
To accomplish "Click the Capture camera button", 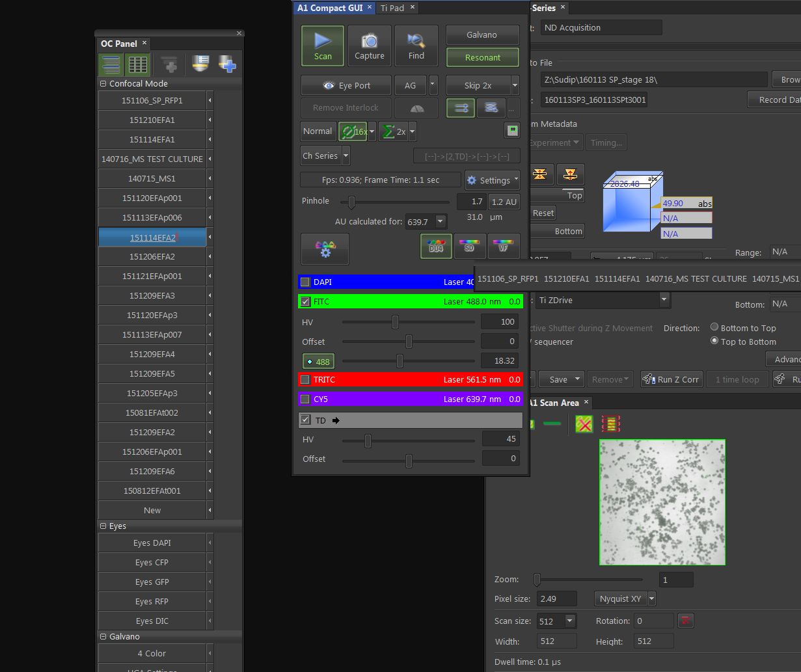I will click(x=369, y=46).
